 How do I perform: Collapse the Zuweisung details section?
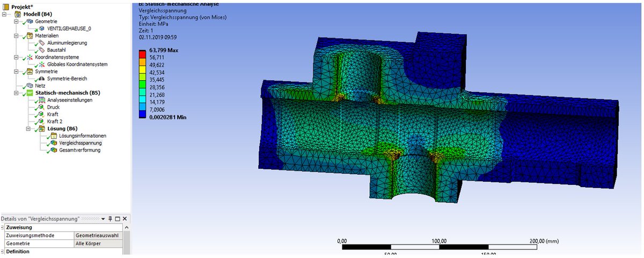pyautogui.click(x=3, y=227)
